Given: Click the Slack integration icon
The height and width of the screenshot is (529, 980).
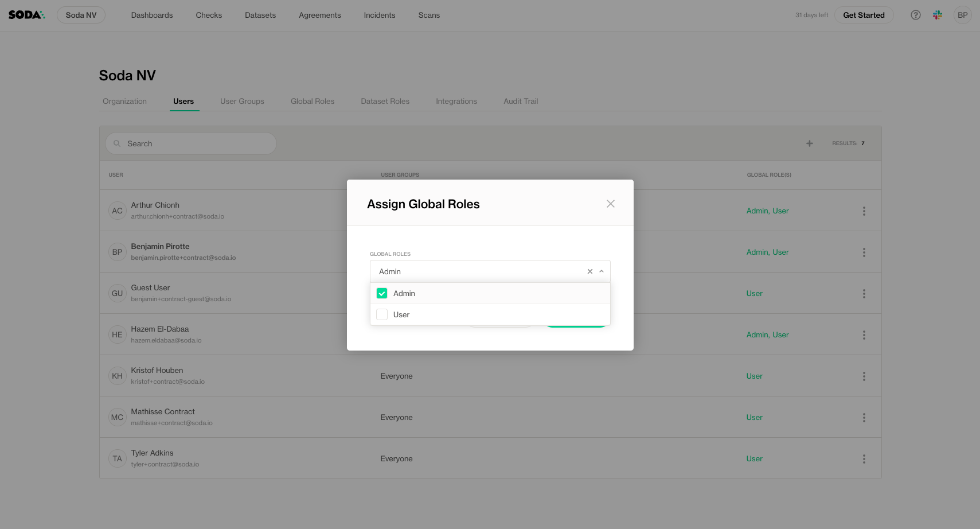Looking at the screenshot, I should pyautogui.click(x=938, y=15).
